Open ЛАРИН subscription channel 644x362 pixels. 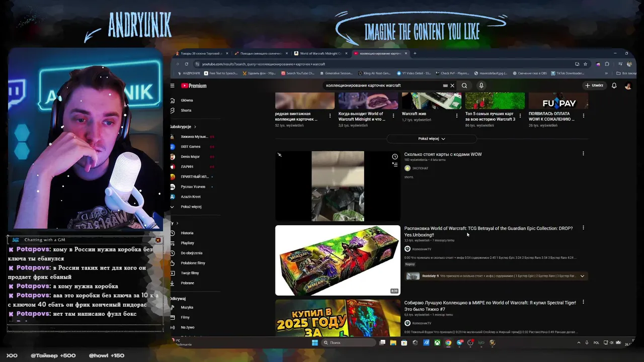[x=187, y=167]
